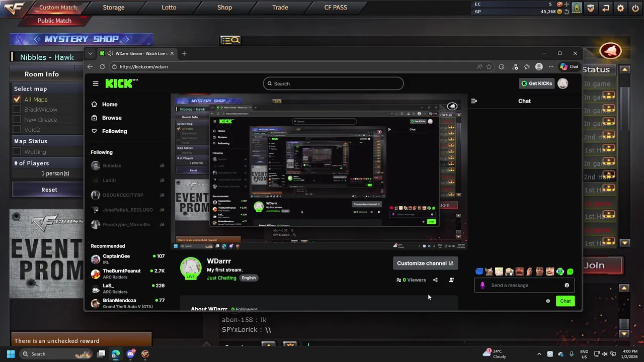Screen dimensions: 644x362
Task: Open the Edge favorites list icon
Action: [x=527, y=66]
